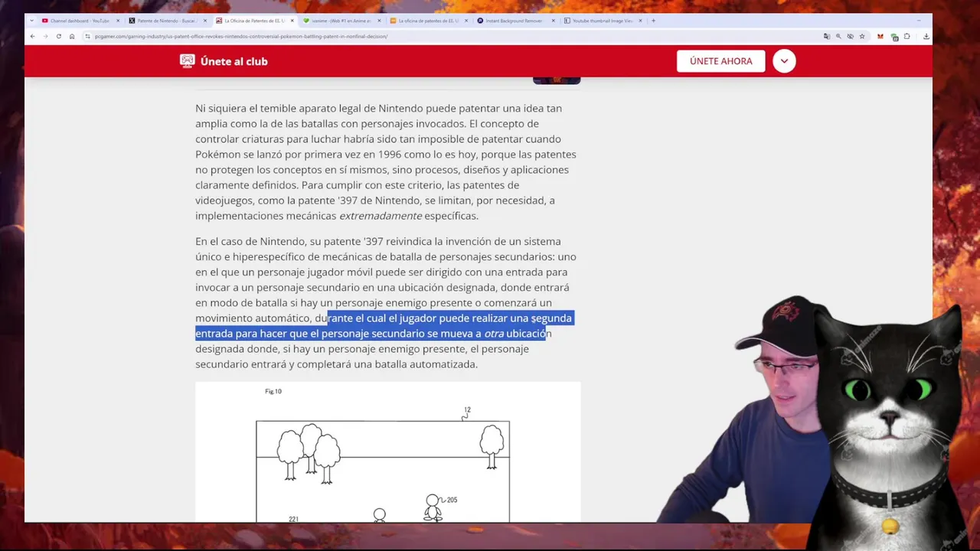Open the extensions puzzle menu
Viewport: 980px width, 551px height.
pyautogui.click(x=908, y=36)
